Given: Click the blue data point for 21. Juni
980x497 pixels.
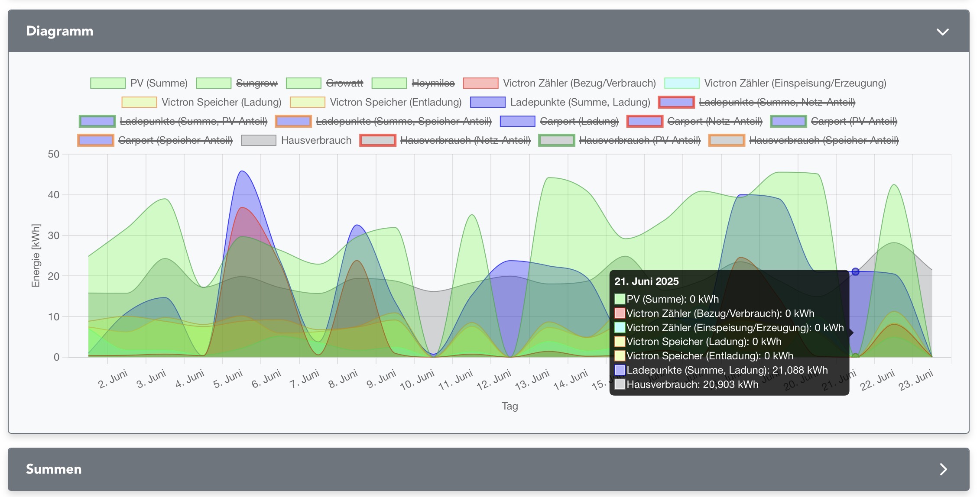Looking at the screenshot, I should 855,272.
